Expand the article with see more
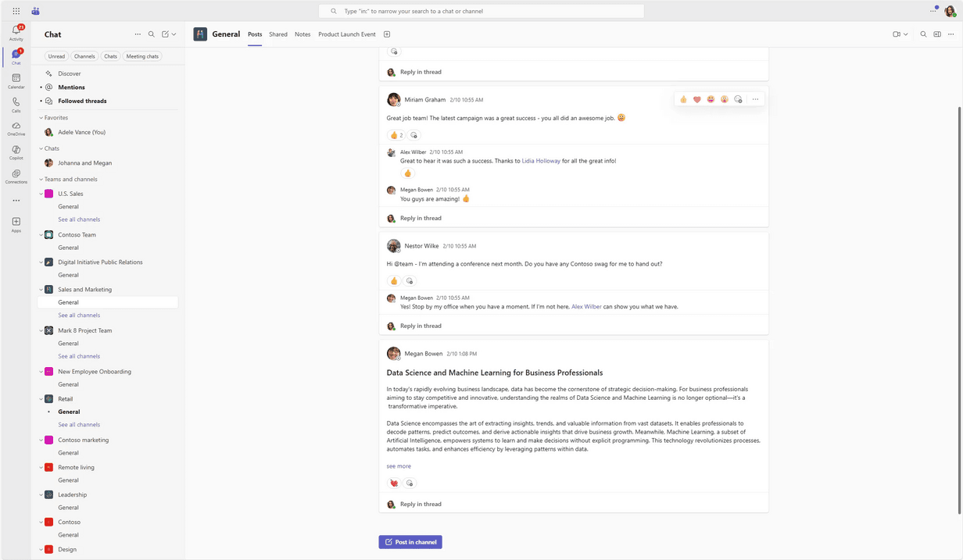Image resolution: width=963 pixels, height=560 pixels. click(x=398, y=466)
